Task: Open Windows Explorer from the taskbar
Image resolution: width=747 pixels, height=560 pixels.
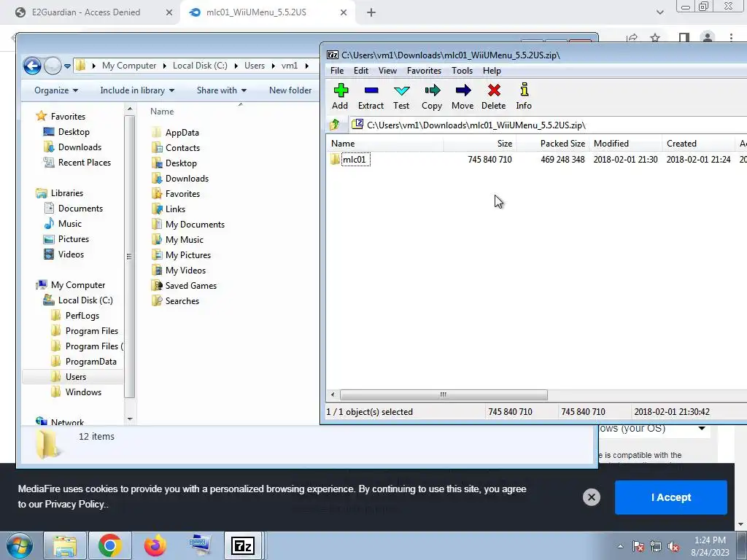Action: click(x=64, y=545)
